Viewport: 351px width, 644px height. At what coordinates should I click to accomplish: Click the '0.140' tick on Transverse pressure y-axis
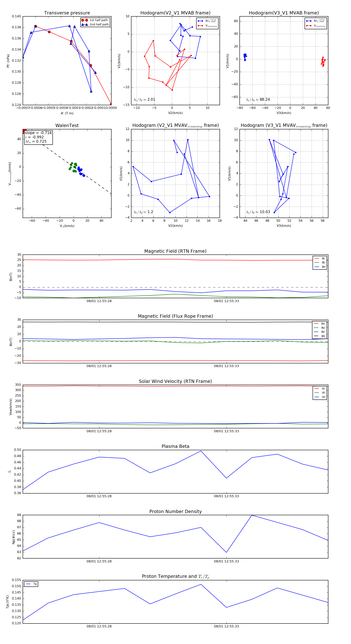coord(17,16)
